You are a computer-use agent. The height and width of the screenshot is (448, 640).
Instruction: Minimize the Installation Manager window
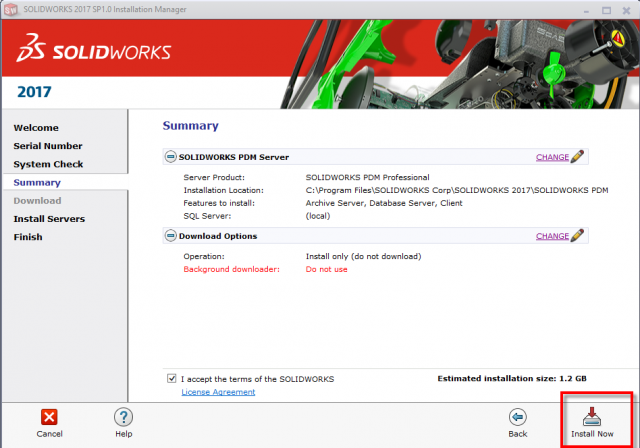[x=586, y=11]
